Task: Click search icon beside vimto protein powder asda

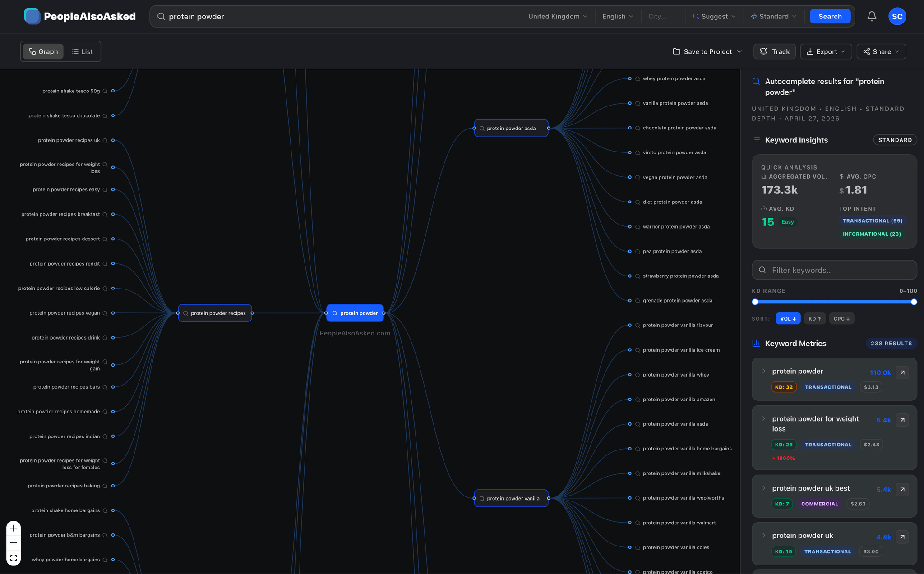Action: coord(638,153)
